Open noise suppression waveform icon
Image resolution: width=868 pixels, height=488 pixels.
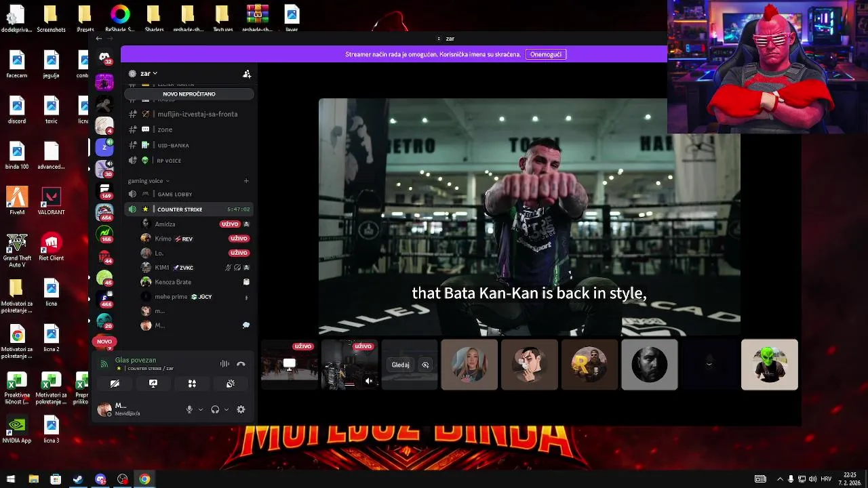[x=224, y=364]
